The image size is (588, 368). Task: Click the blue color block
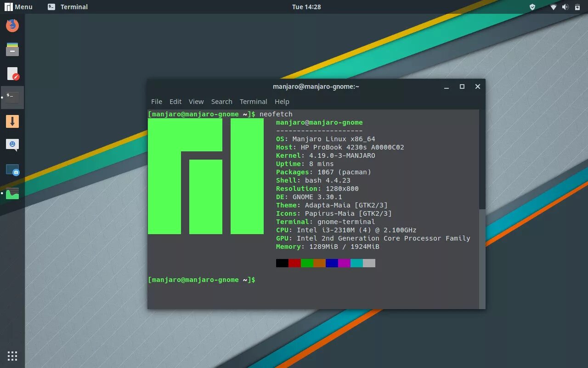pos(332,263)
